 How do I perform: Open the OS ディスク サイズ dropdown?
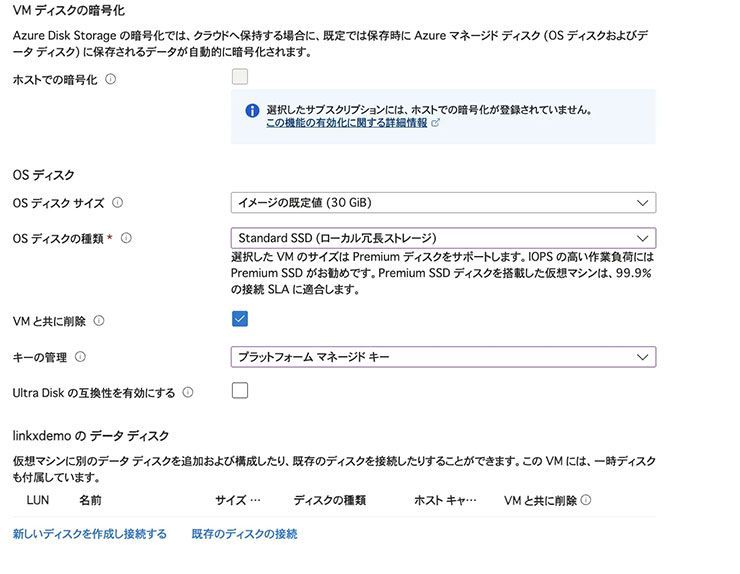click(443, 203)
